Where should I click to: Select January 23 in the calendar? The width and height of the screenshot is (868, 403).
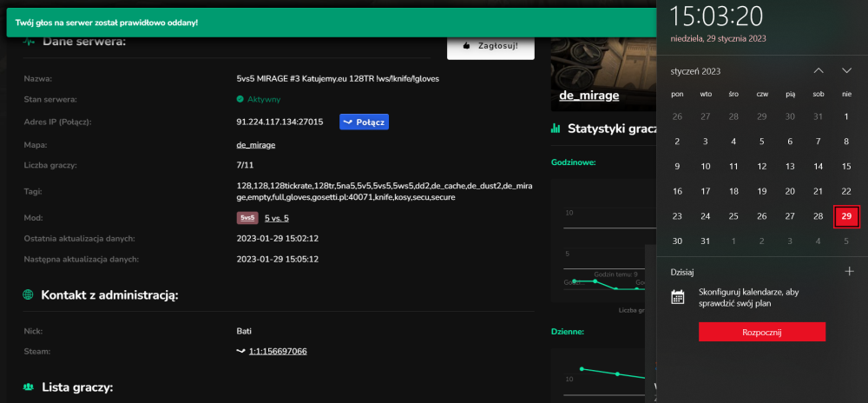[x=677, y=216]
